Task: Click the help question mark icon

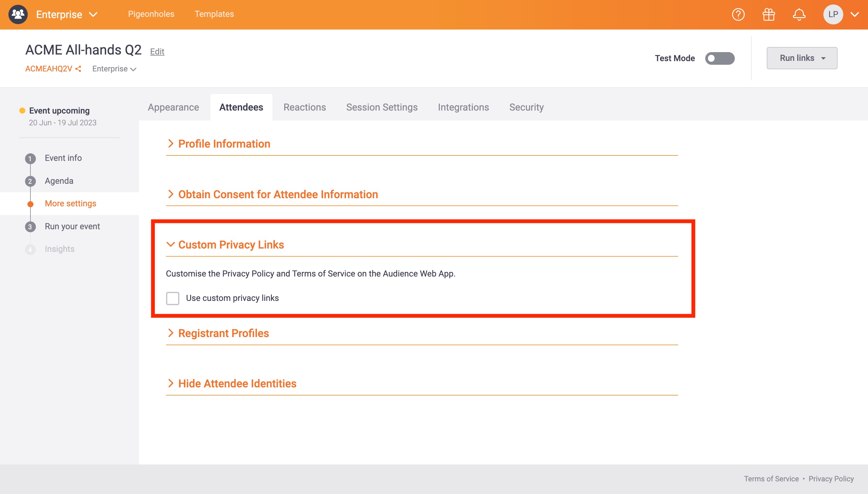Action: [738, 14]
